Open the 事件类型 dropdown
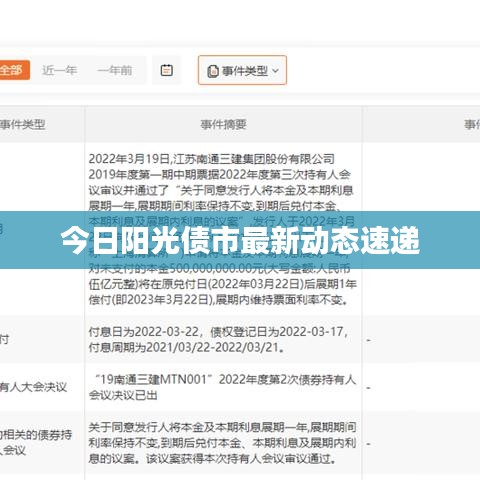Screen dimensions: 480x480 [242, 70]
